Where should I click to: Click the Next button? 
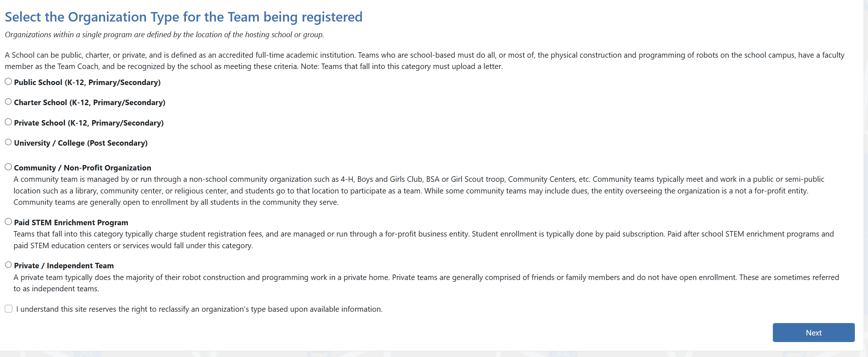(x=814, y=333)
